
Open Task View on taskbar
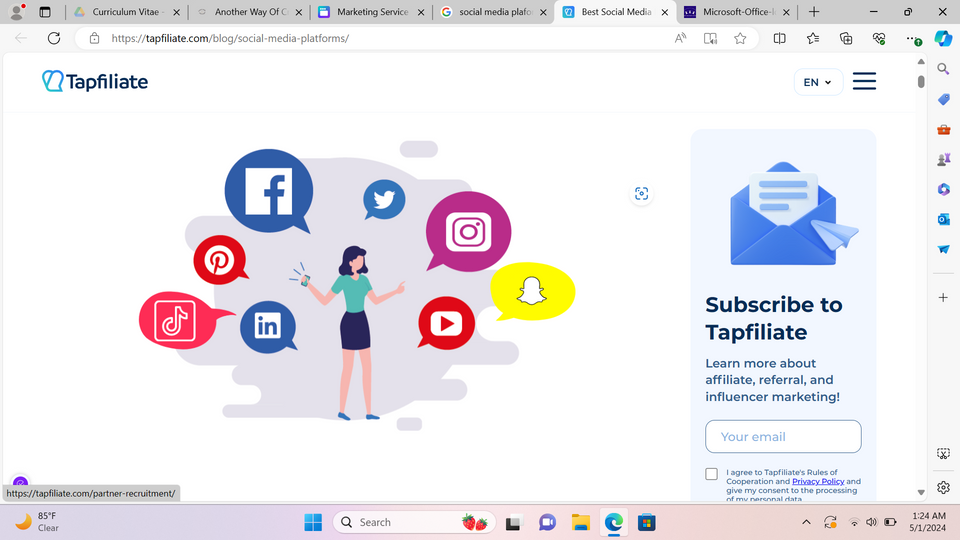pyautogui.click(x=513, y=522)
